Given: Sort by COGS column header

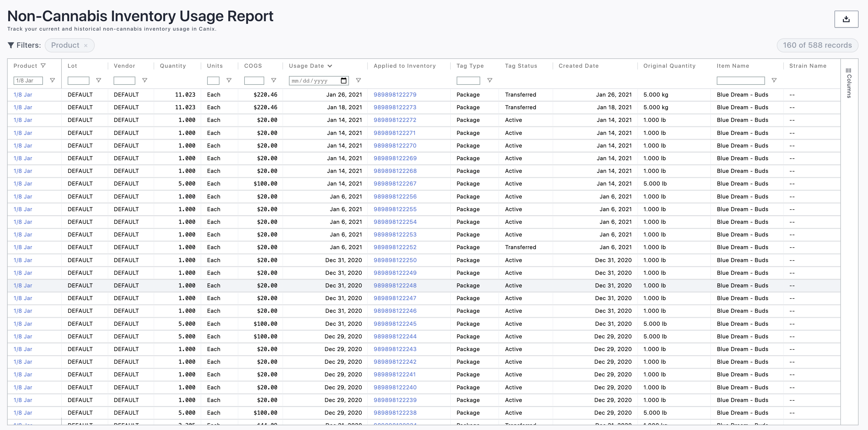Looking at the screenshot, I should click(x=253, y=66).
